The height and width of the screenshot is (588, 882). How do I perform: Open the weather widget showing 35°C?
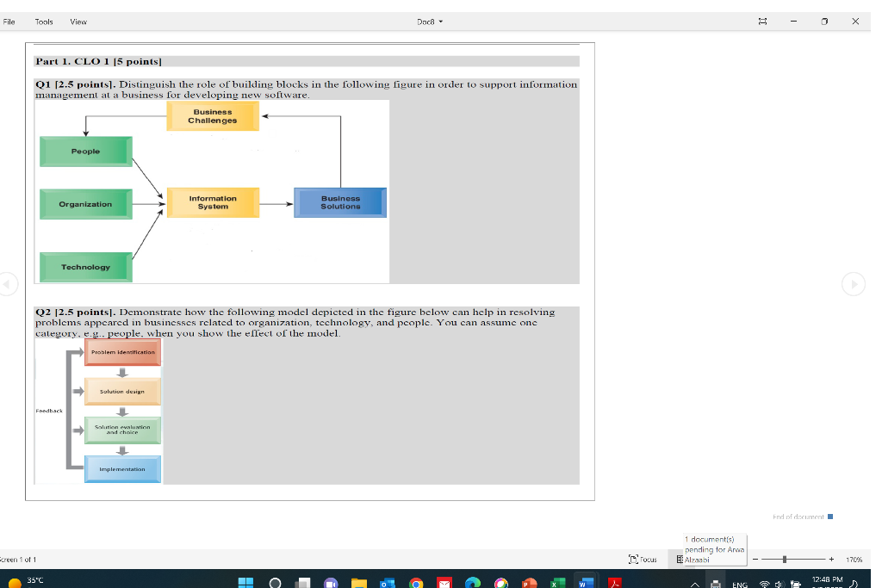25,582
